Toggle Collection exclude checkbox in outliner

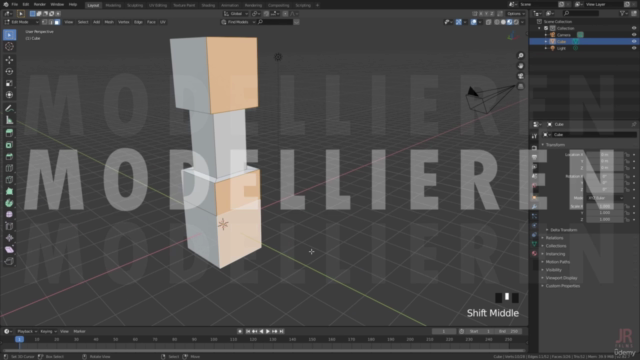pos(546,28)
